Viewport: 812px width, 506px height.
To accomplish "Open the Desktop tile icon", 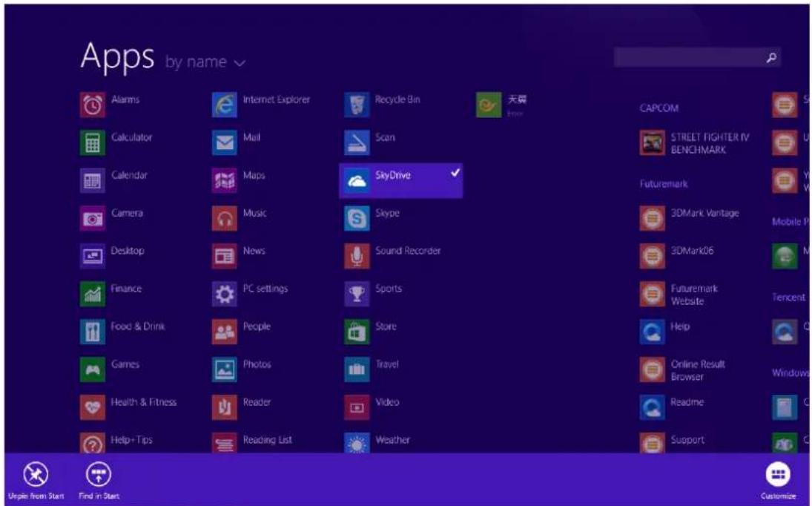I will click(x=92, y=257).
